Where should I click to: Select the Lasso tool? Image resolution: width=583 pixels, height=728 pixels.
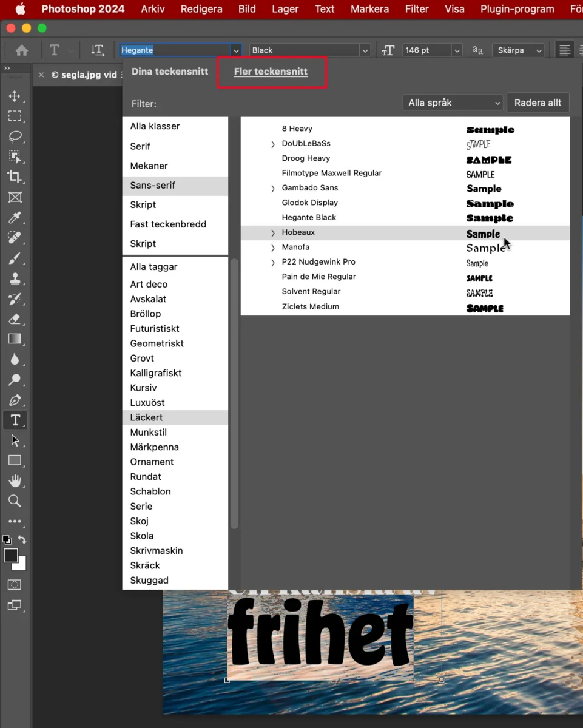[15, 136]
